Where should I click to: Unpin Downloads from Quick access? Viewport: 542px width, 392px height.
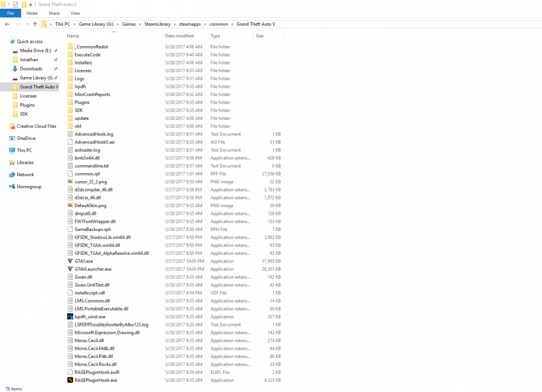click(55, 68)
